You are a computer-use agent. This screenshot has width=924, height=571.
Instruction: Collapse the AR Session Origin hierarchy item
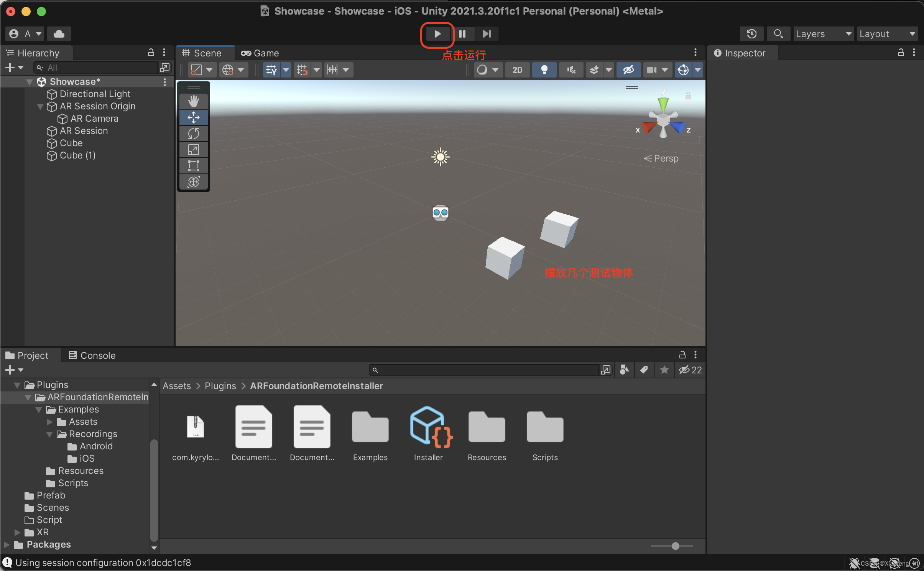coord(40,107)
